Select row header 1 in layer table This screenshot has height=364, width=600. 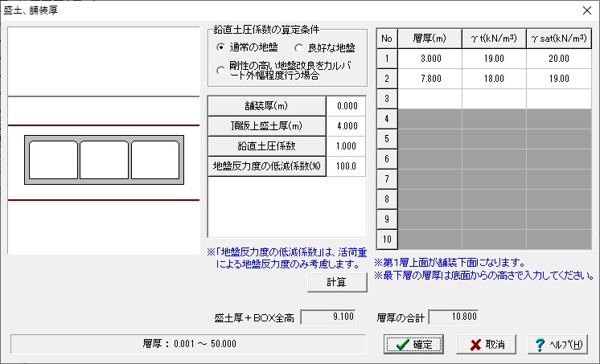pos(387,59)
